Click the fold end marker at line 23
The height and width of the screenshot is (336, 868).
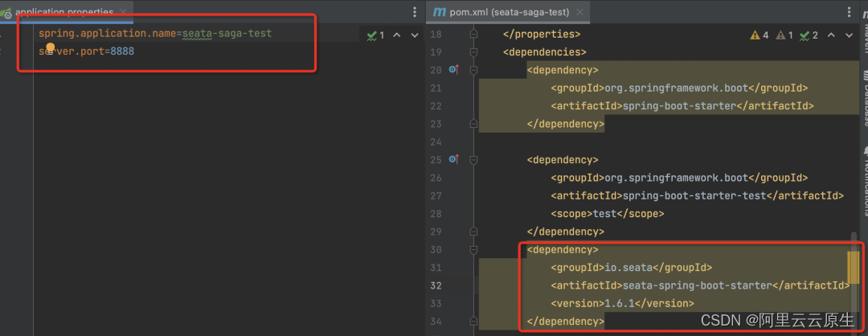click(x=473, y=124)
